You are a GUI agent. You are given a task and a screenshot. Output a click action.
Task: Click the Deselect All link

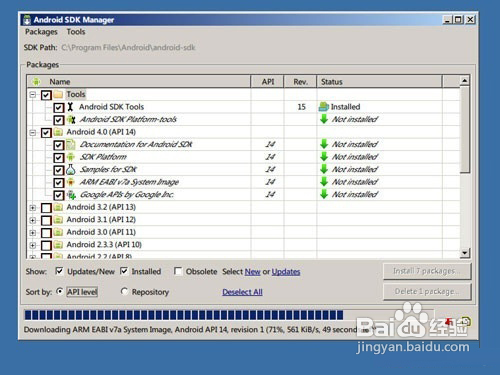coord(242,292)
